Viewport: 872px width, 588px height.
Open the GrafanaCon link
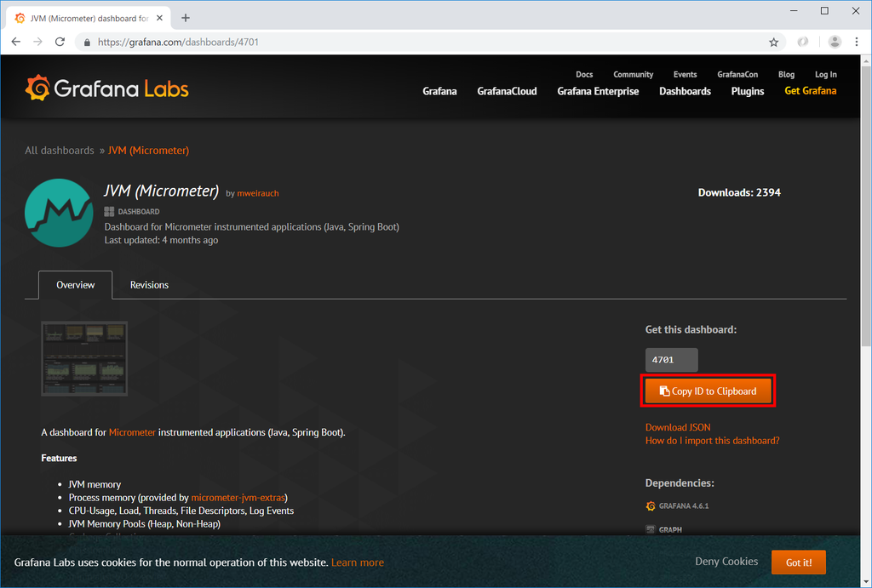point(737,75)
